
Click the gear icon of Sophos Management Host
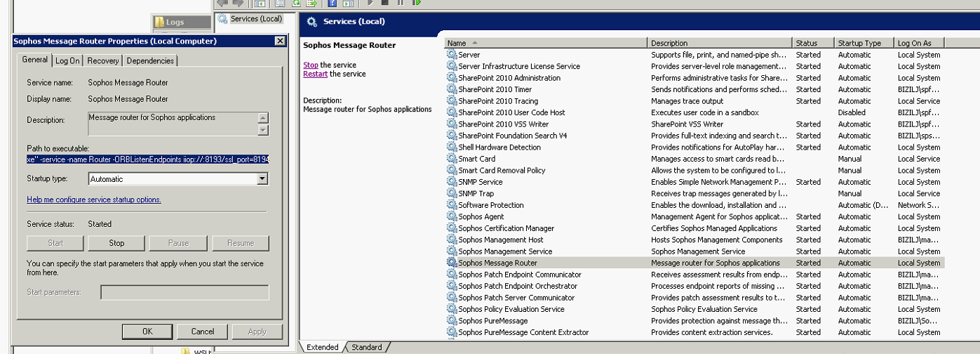[452, 240]
